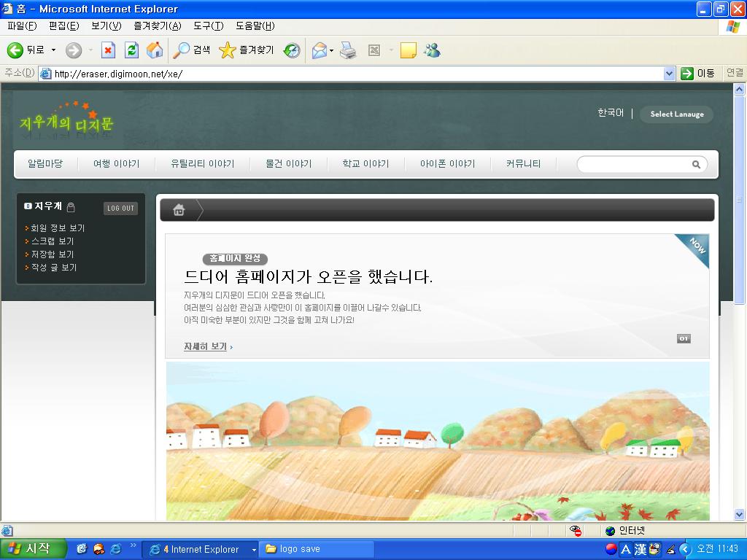Viewport: 747px width, 560px height.
Task: Open the 회원 정보 보기 link
Action: [x=58, y=228]
